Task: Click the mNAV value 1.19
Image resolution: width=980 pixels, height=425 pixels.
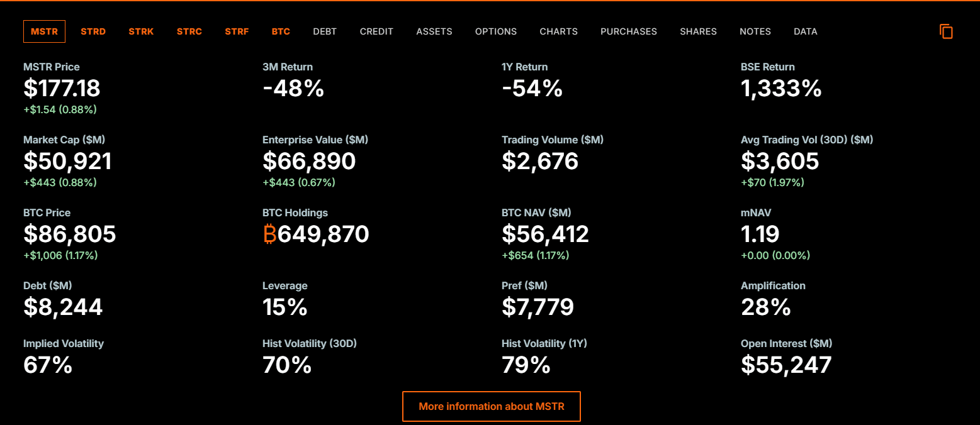Action: (760, 235)
